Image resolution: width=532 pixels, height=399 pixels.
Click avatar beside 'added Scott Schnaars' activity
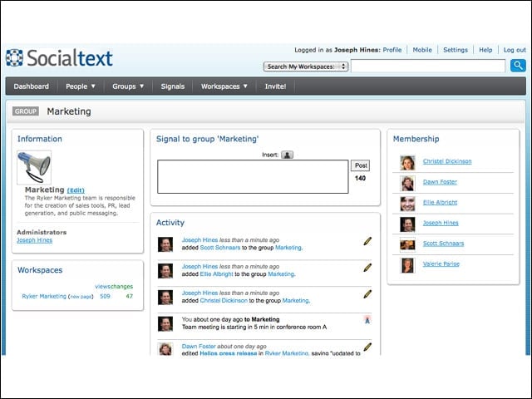(x=165, y=244)
